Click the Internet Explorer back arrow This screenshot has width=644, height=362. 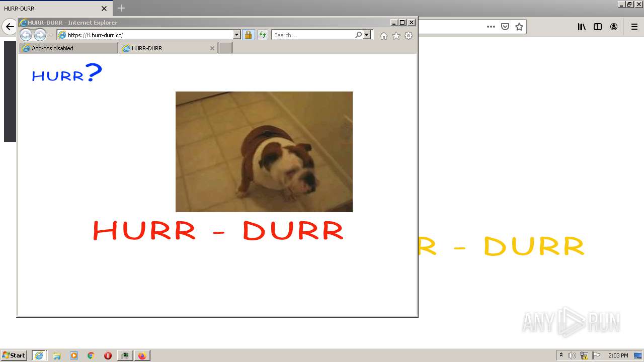(26, 35)
